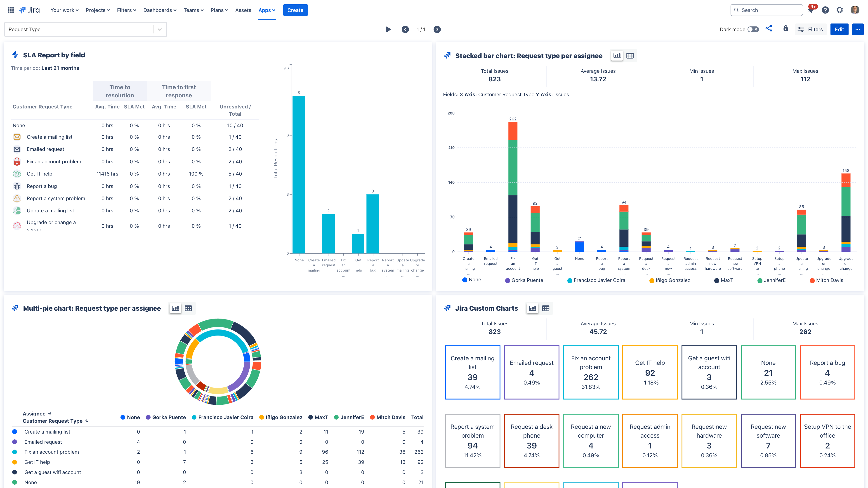Show multi-pie chart in chart view
Screen dimensions: 868x488
[x=175, y=308]
